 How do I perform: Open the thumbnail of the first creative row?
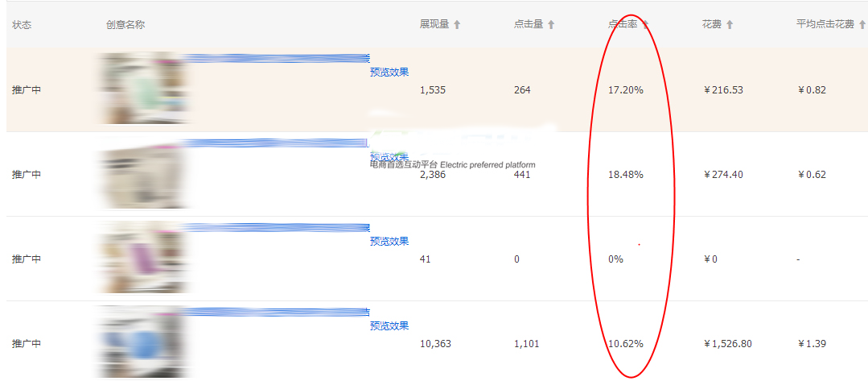click(142, 89)
